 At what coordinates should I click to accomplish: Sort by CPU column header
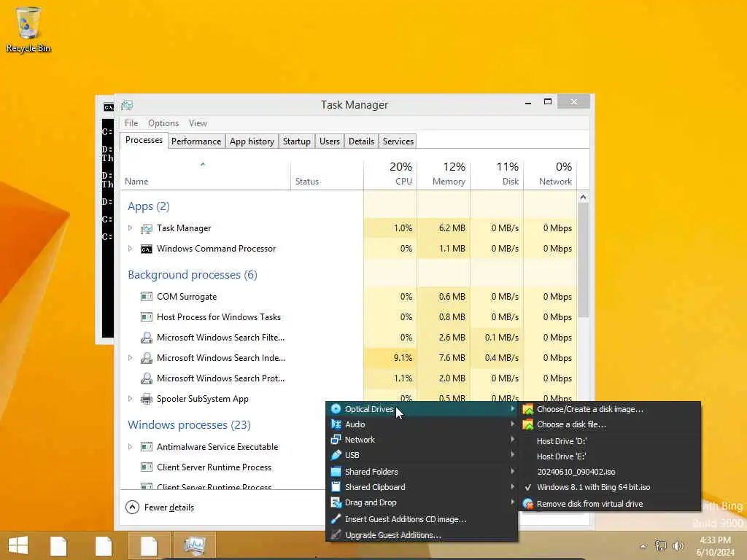[390, 174]
